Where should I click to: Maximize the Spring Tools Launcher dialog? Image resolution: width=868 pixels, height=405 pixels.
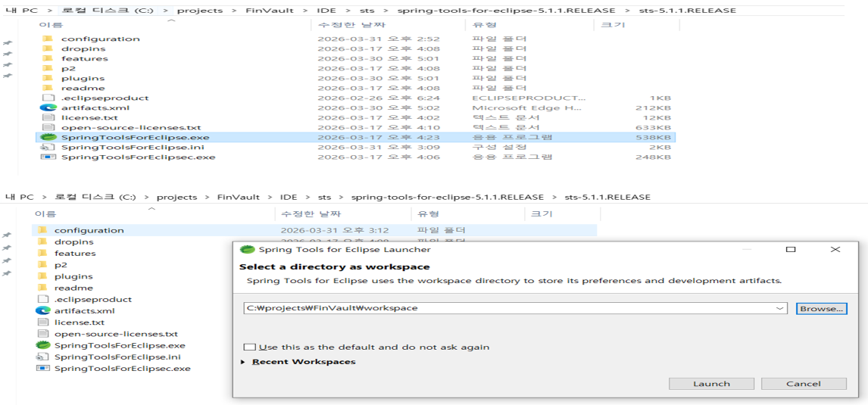[791, 250]
